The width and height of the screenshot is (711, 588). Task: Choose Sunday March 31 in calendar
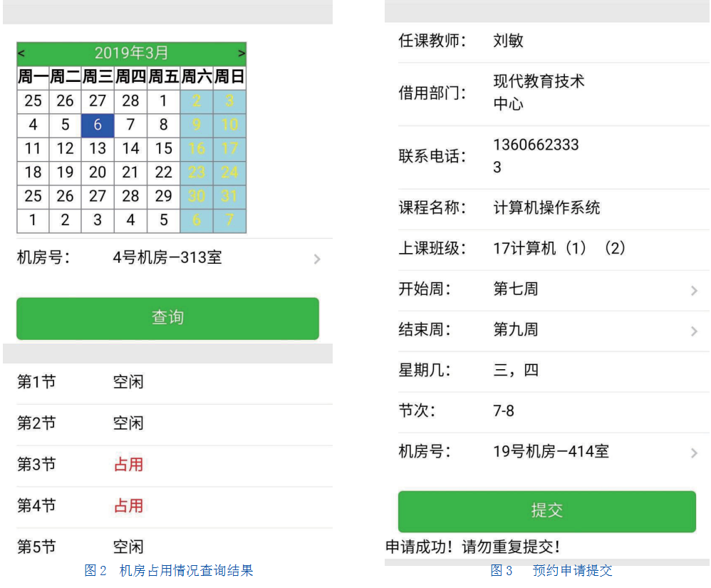229,196
